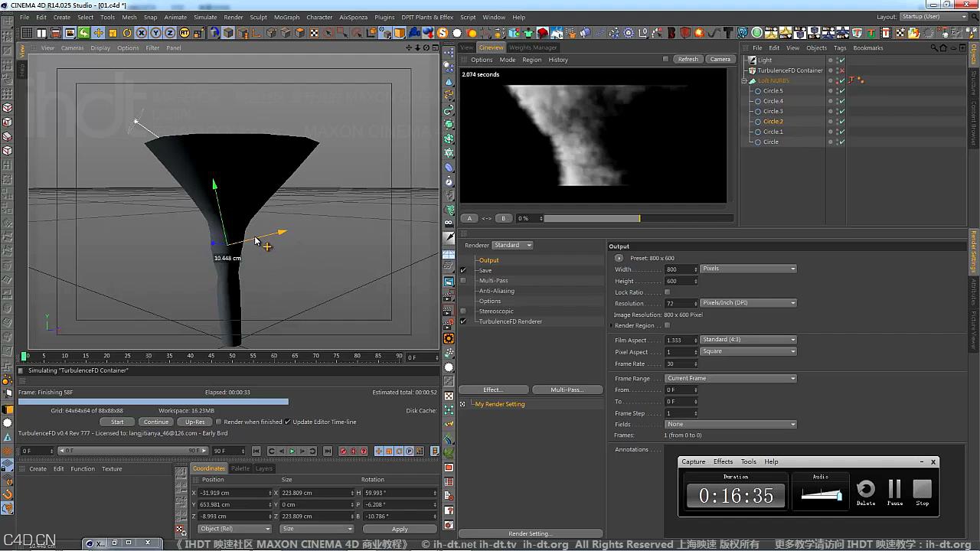Click the Stop icon in the recorder
Screen dimensions: 980x551
(x=923, y=490)
